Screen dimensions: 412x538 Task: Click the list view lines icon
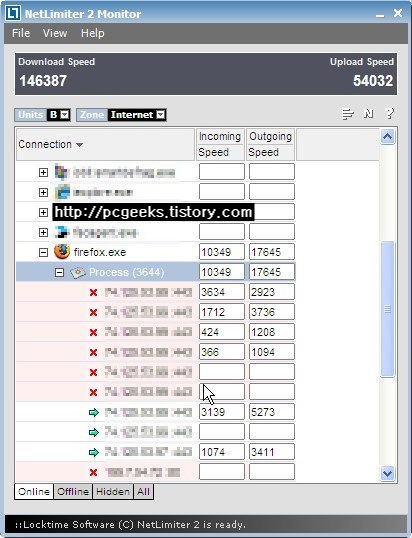click(x=348, y=114)
